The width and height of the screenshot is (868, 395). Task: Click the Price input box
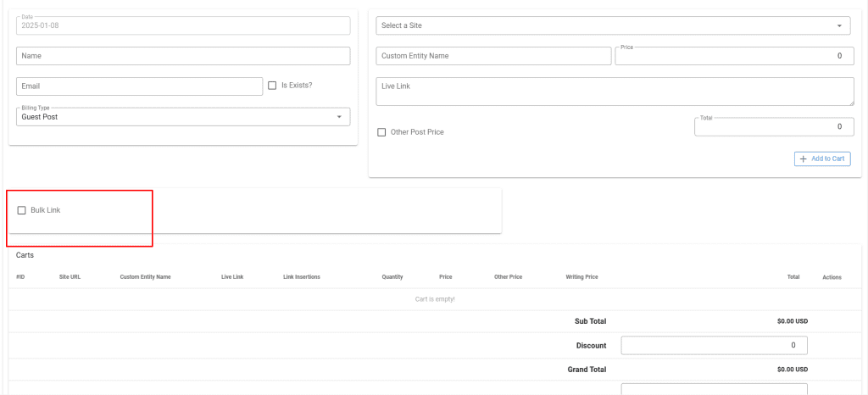[734, 56]
